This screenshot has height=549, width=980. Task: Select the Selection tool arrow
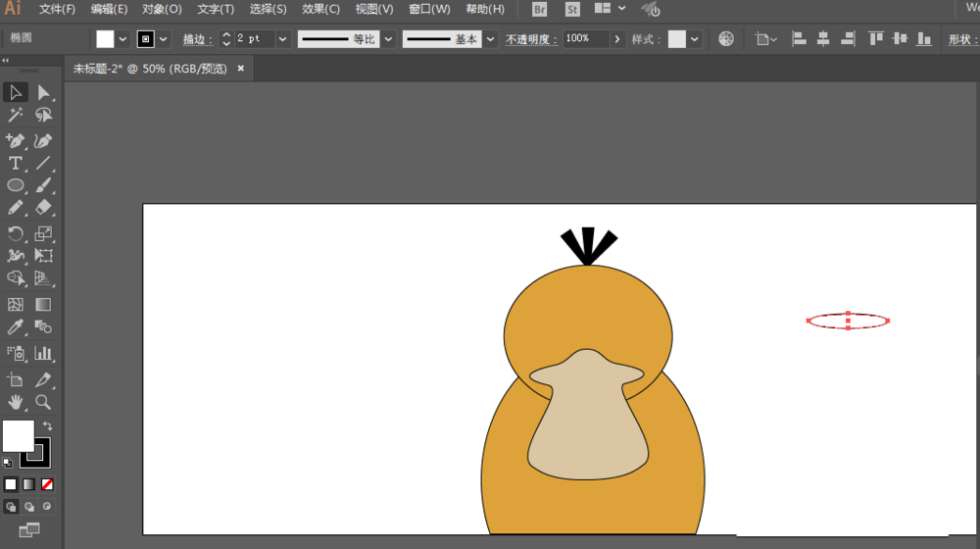pyautogui.click(x=15, y=92)
